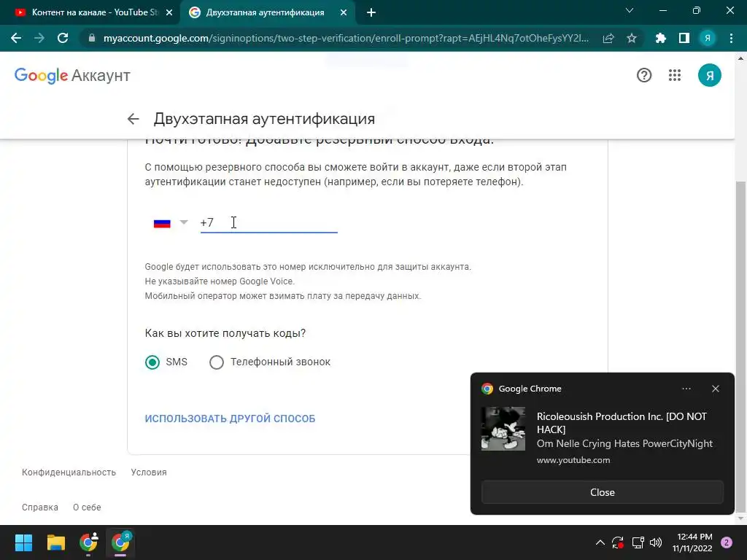Open the Условия footer link
The height and width of the screenshot is (560, 747).
(149, 472)
